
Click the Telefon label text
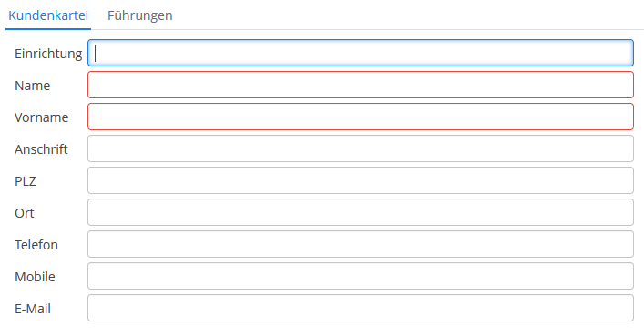pyautogui.click(x=36, y=245)
